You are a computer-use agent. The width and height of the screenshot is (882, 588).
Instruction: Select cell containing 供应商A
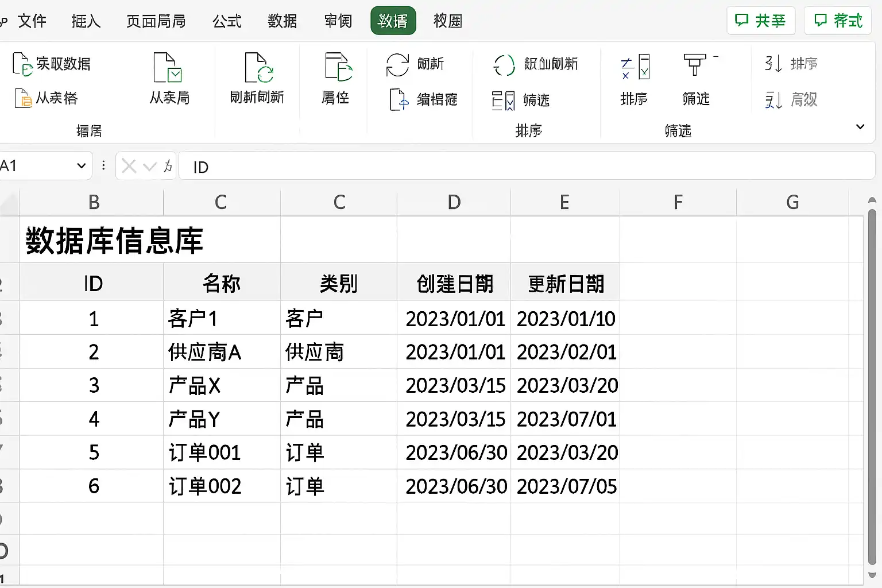[x=222, y=352]
